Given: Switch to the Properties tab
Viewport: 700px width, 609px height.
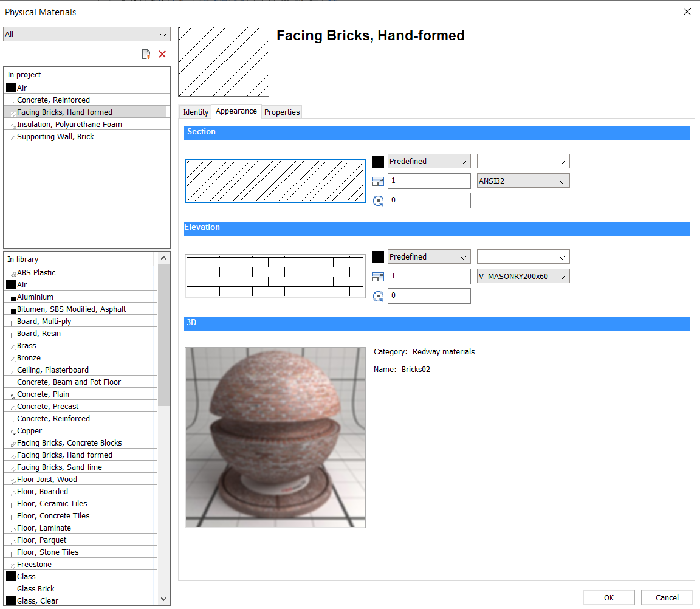Looking at the screenshot, I should click(x=282, y=112).
